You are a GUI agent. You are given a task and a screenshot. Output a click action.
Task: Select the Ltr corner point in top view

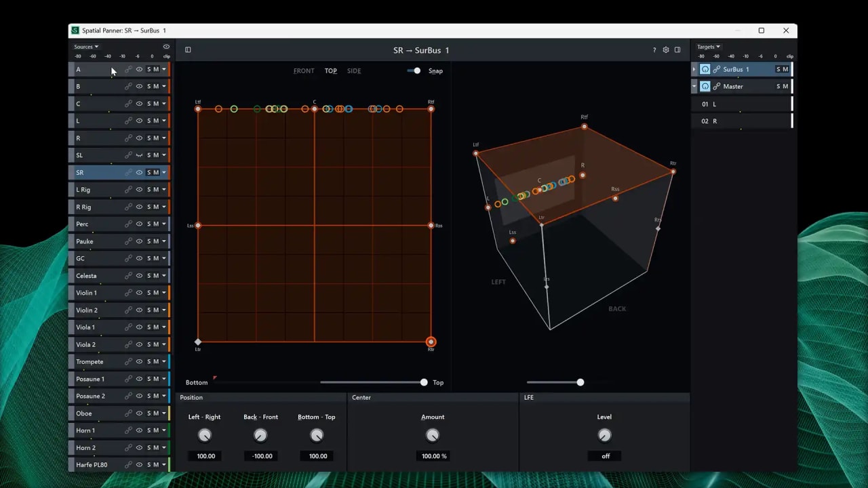[198, 342]
